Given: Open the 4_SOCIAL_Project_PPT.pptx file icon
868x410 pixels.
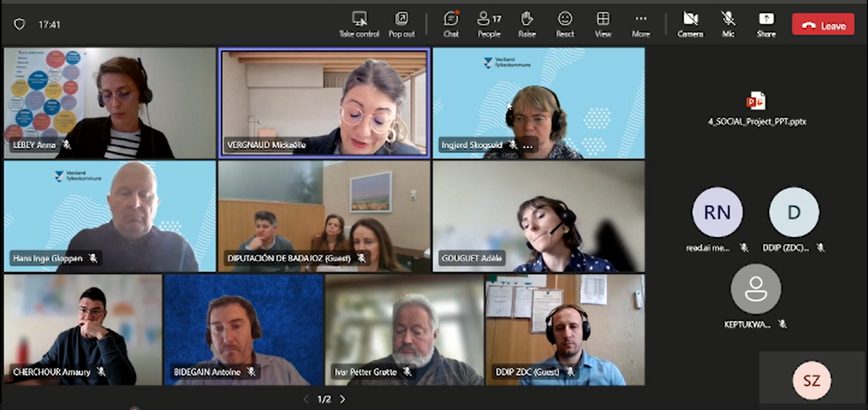Looking at the screenshot, I should tap(756, 102).
